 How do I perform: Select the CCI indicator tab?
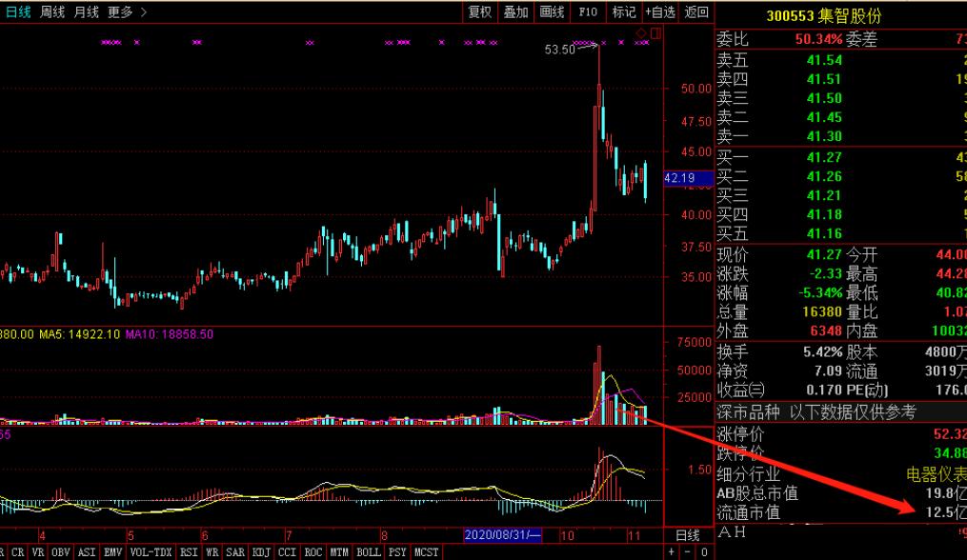coord(288,552)
